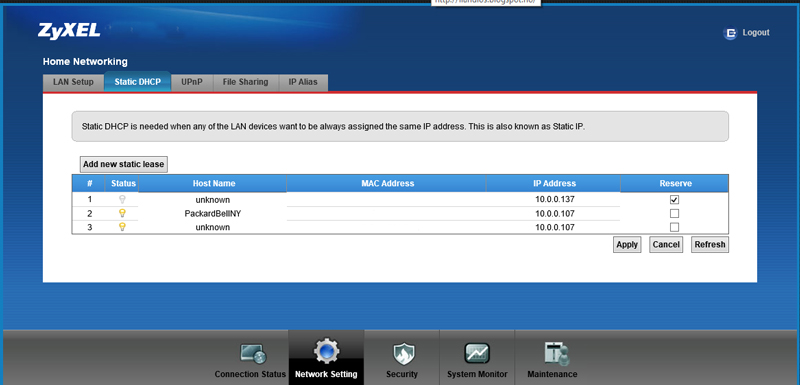
Task: Open Connection Status monitor icon
Action: coord(253,353)
